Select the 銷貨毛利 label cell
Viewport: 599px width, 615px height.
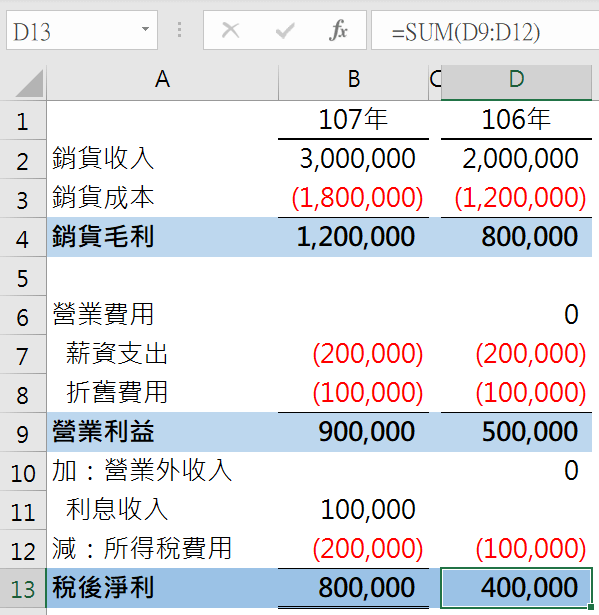[x=162, y=237]
